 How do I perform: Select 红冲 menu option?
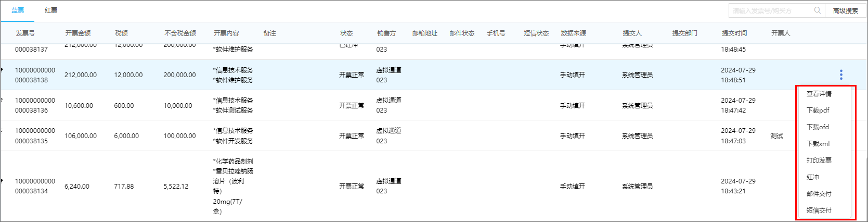point(813,177)
